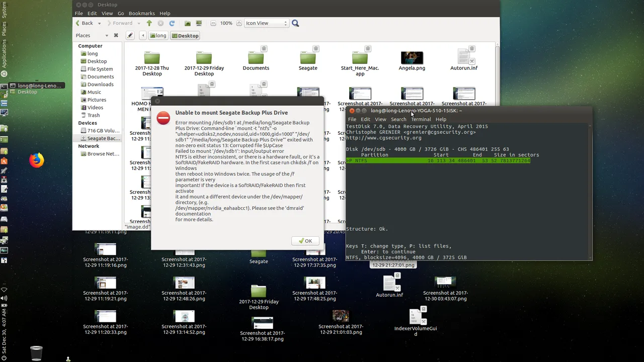The height and width of the screenshot is (362, 644).
Task: Select Videos in the Places sidebar
Action: (95, 108)
